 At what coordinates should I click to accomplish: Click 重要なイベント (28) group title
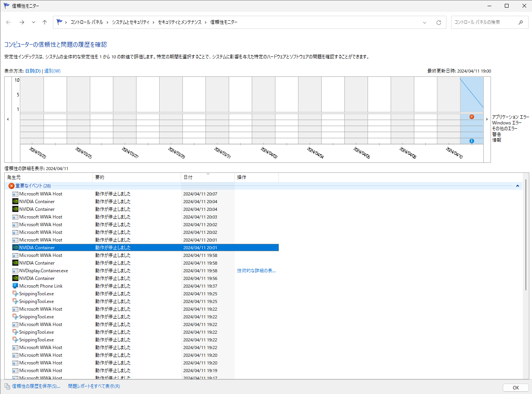pos(33,186)
